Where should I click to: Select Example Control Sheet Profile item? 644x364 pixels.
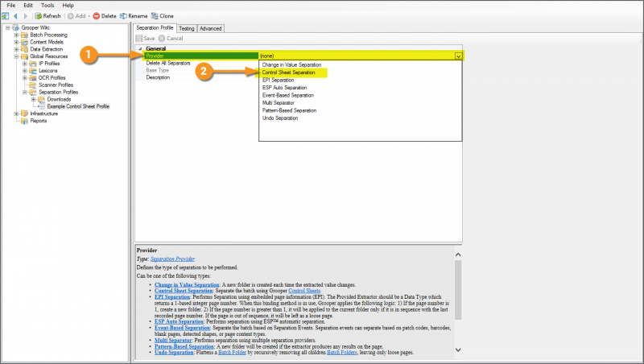78,106
